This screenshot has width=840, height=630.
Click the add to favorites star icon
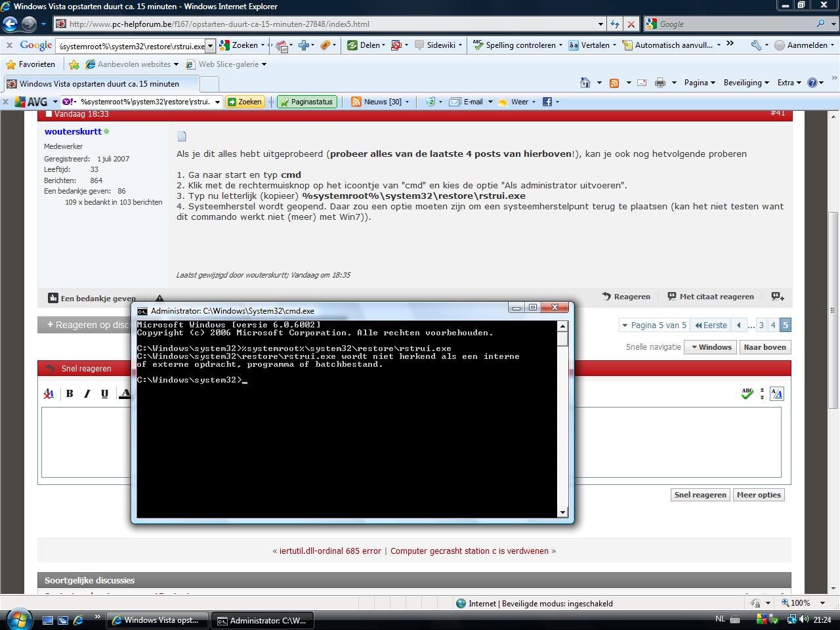point(74,64)
